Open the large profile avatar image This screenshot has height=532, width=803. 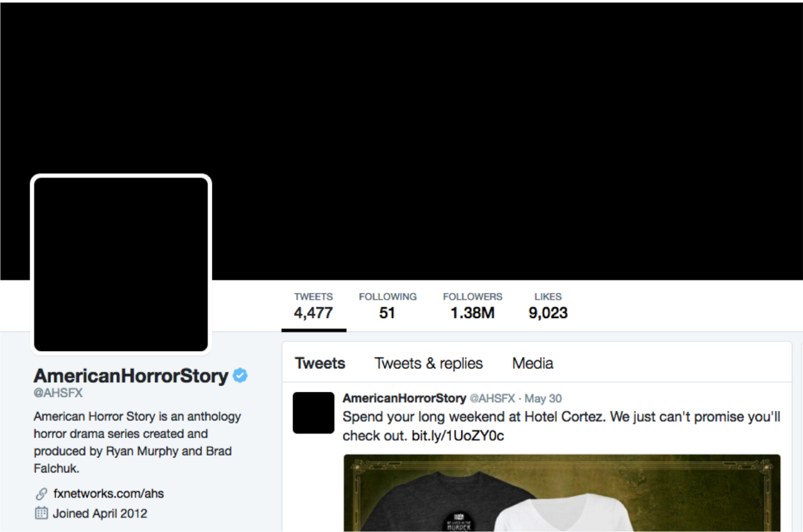click(x=120, y=264)
